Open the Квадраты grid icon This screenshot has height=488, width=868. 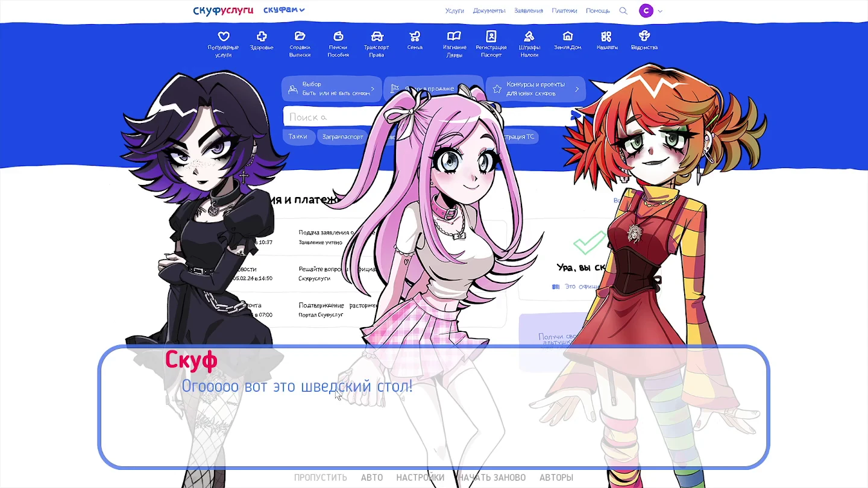606,36
